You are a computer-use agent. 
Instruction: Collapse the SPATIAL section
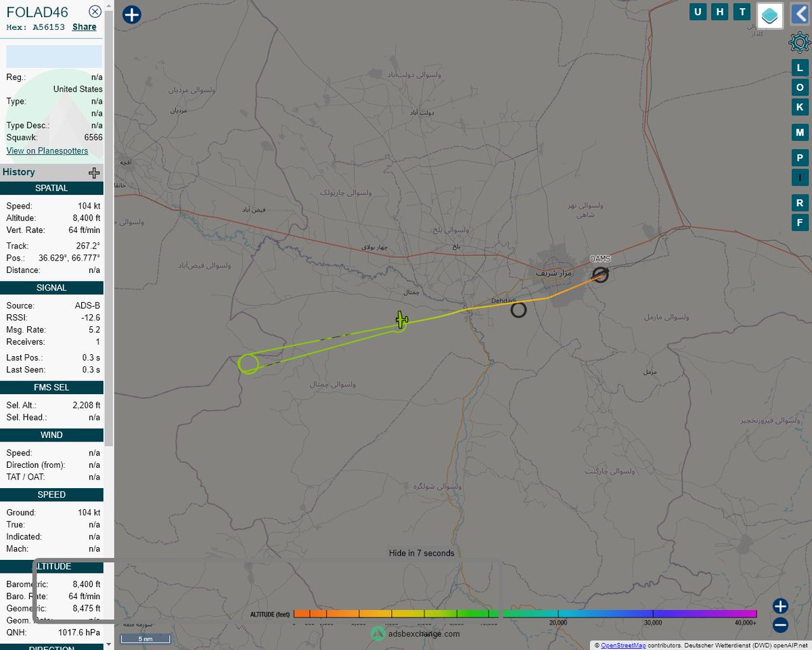click(51, 188)
